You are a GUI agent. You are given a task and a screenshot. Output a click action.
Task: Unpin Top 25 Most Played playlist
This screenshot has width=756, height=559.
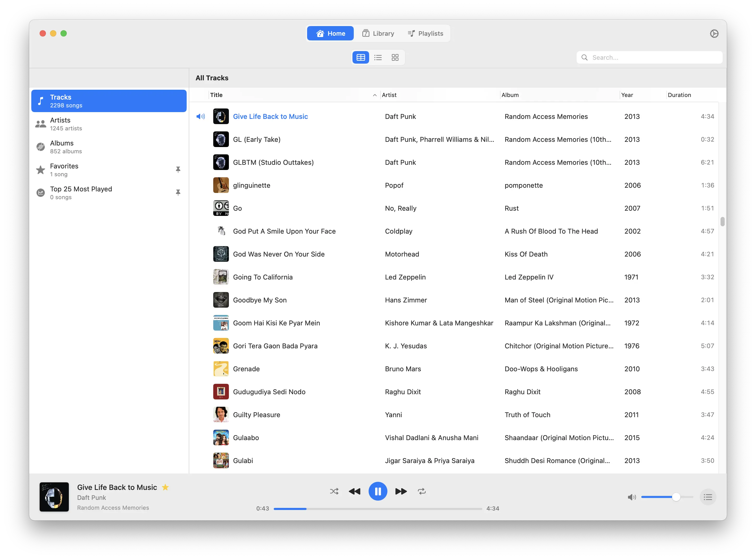pyautogui.click(x=178, y=192)
